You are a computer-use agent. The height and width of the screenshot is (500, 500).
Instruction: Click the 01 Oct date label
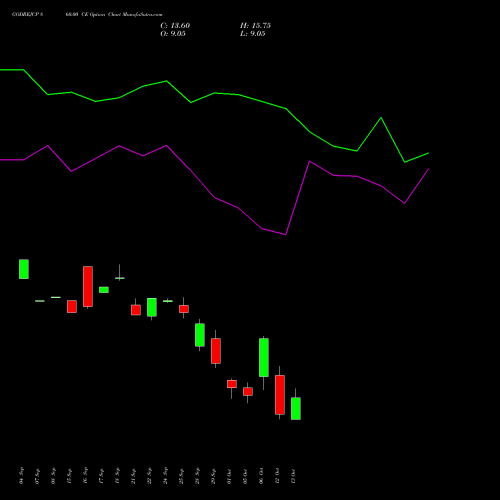point(229,476)
